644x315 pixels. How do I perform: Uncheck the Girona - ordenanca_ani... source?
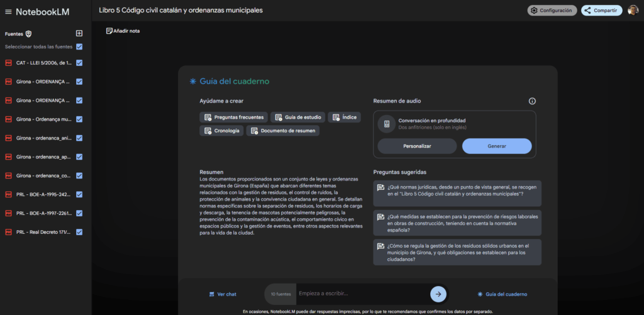pos(79,138)
